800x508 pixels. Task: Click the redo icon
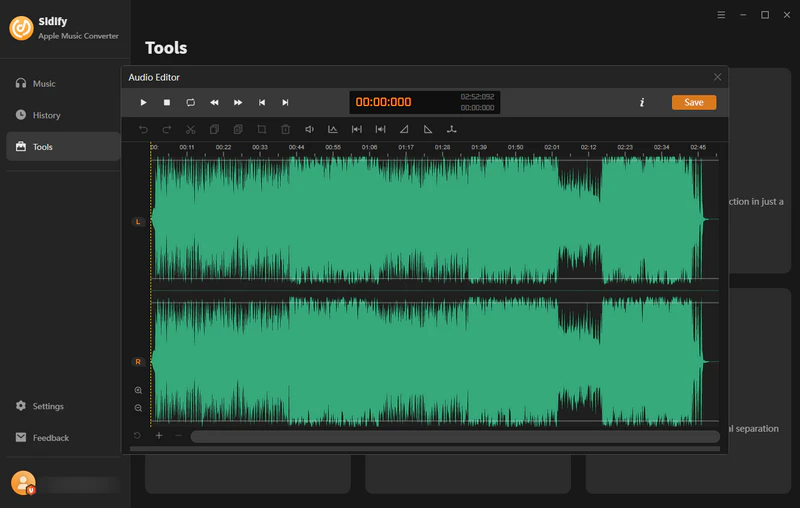pos(167,130)
